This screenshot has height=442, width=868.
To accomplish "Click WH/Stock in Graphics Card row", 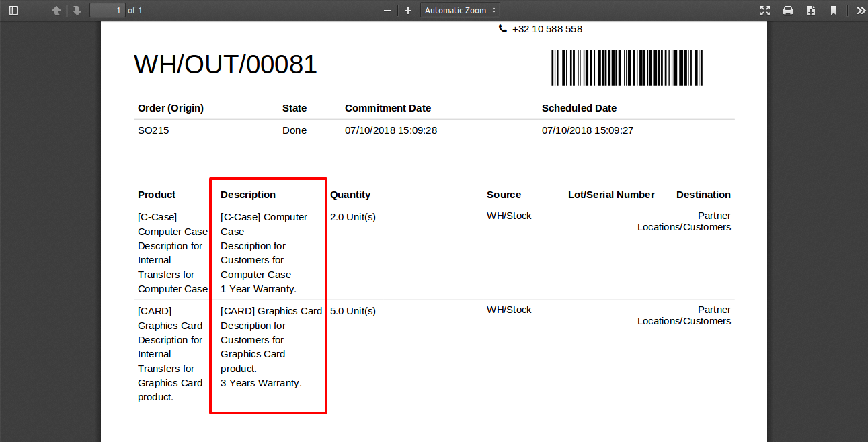I will point(509,310).
